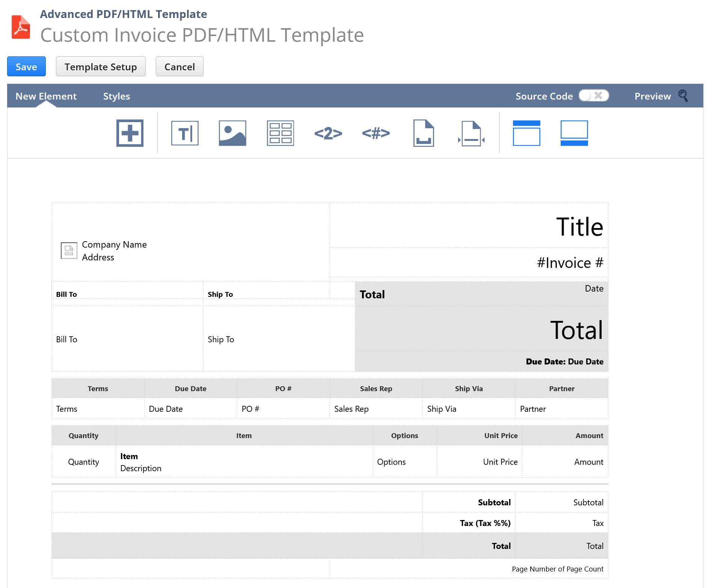This screenshot has width=706, height=588.
Task: Open the New Element tab
Action: 46,96
